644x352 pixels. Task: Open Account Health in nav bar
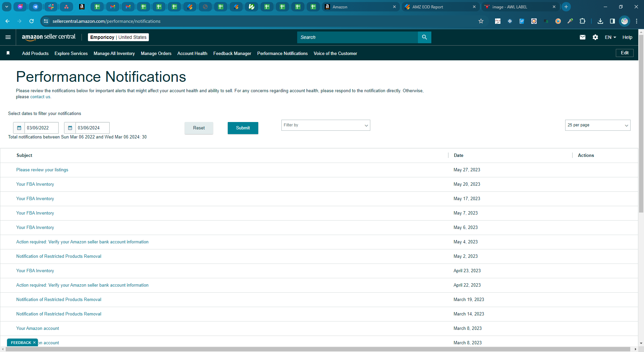[x=192, y=53]
